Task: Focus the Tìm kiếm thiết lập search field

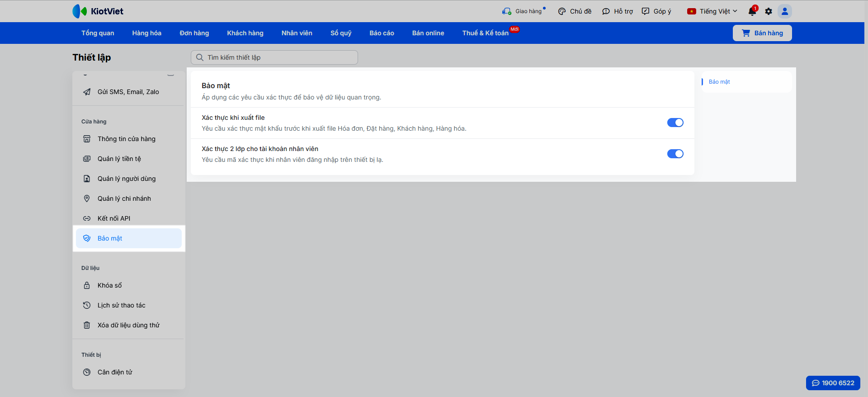Action: click(274, 57)
